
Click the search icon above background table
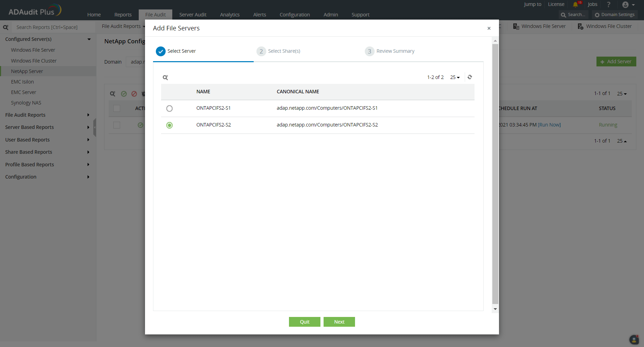click(113, 94)
